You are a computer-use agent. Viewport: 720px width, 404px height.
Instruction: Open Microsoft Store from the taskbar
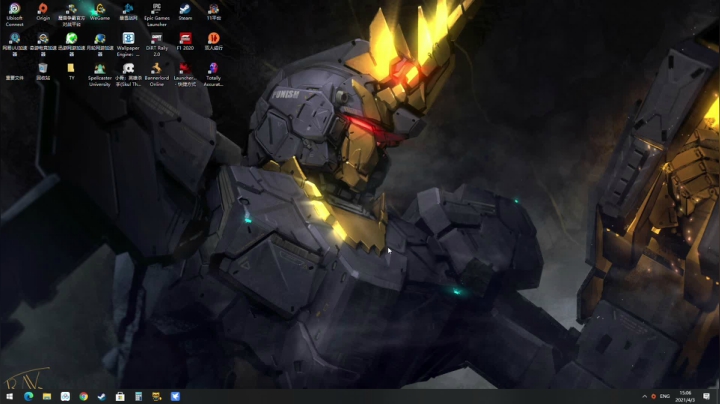(x=120, y=397)
